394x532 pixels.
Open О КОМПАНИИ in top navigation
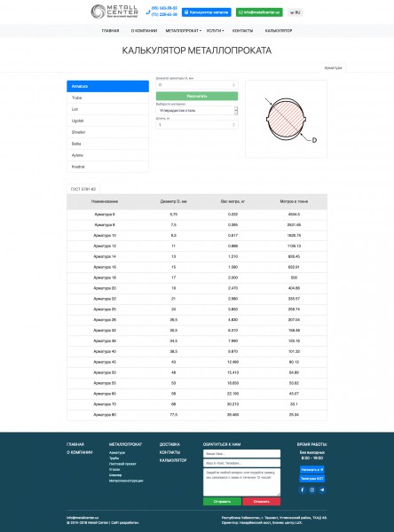(144, 31)
